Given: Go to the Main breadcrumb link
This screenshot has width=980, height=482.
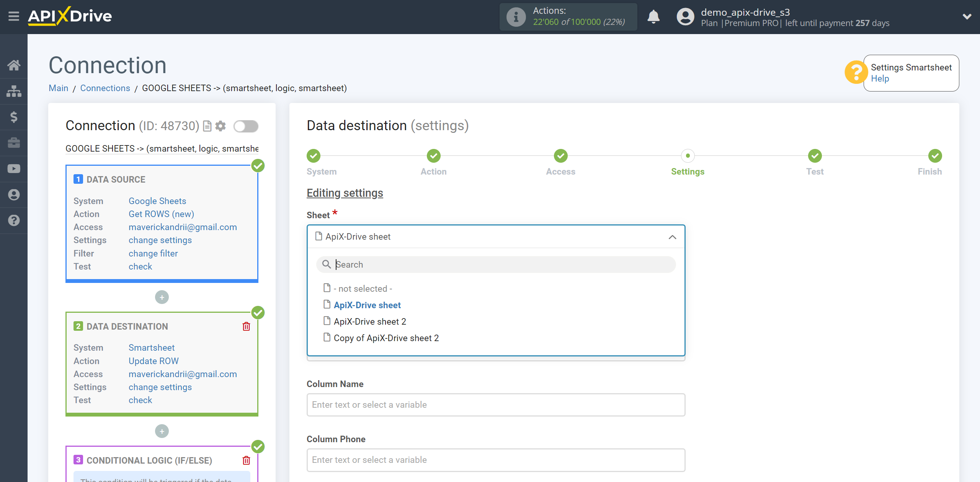Looking at the screenshot, I should point(59,88).
